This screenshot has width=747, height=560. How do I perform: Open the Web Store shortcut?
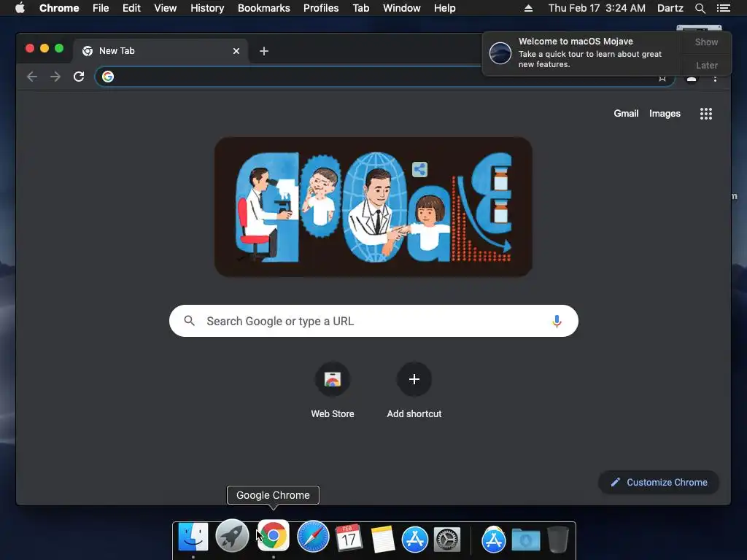[x=333, y=379]
